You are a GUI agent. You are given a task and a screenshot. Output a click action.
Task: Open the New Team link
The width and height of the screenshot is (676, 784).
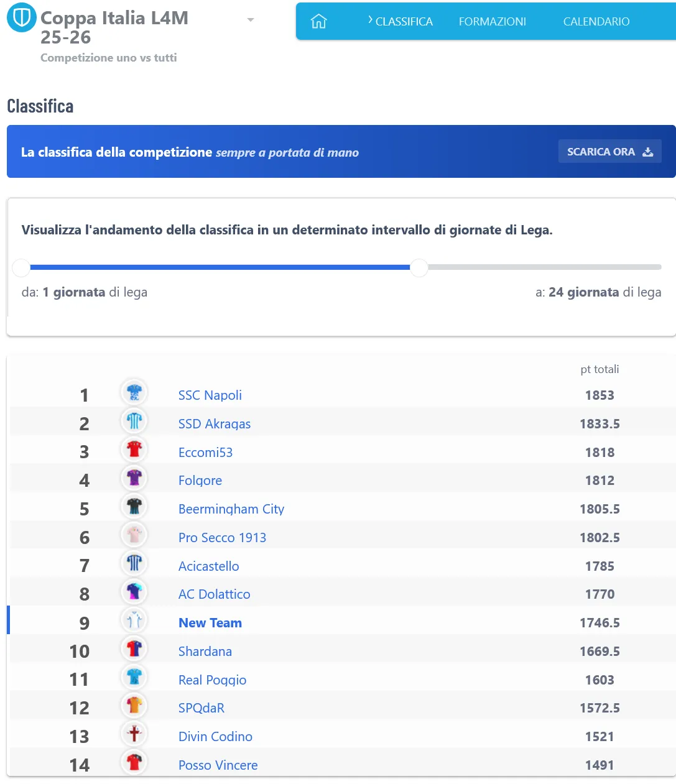[x=210, y=623]
